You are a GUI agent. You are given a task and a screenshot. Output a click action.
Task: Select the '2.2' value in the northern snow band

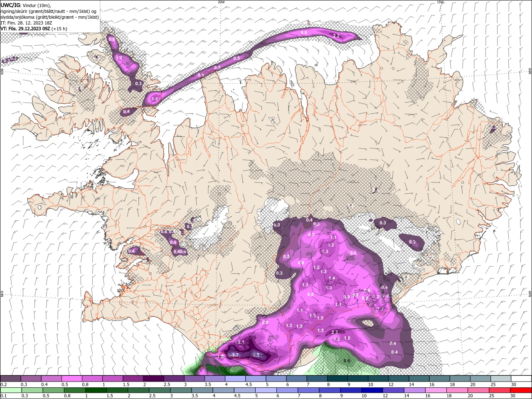pyautogui.click(x=337, y=36)
